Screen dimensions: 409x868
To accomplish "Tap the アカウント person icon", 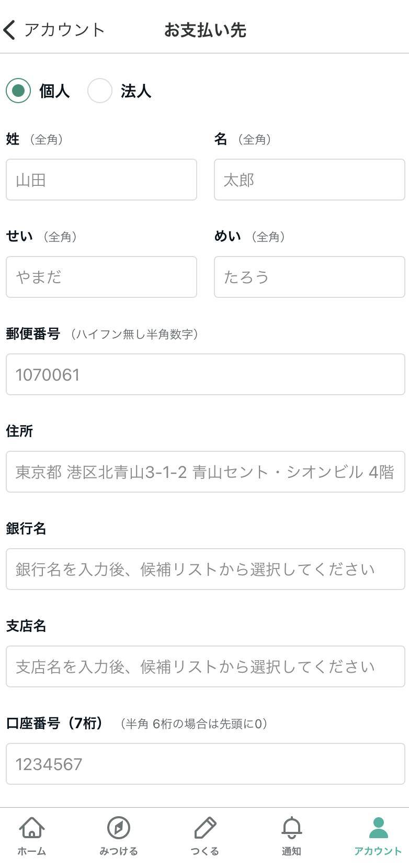I will [x=378, y=828].
